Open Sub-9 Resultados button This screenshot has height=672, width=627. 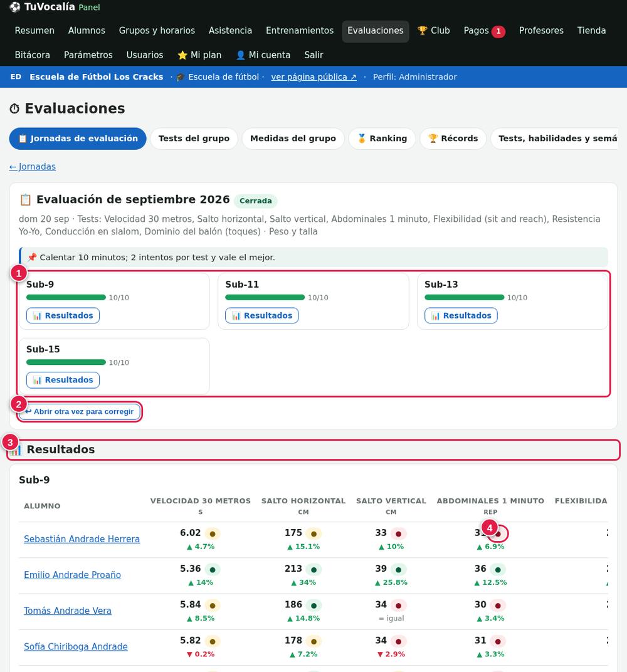point(63,315)
